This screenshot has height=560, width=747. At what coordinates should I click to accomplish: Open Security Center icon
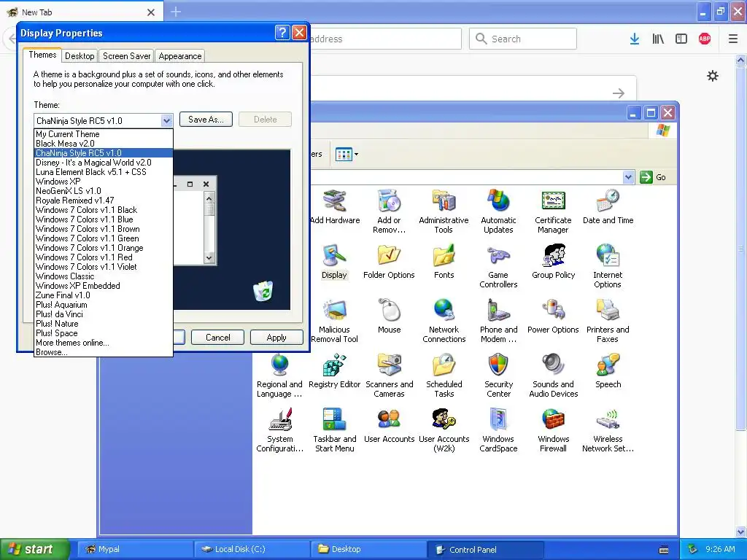coord(498,376)
